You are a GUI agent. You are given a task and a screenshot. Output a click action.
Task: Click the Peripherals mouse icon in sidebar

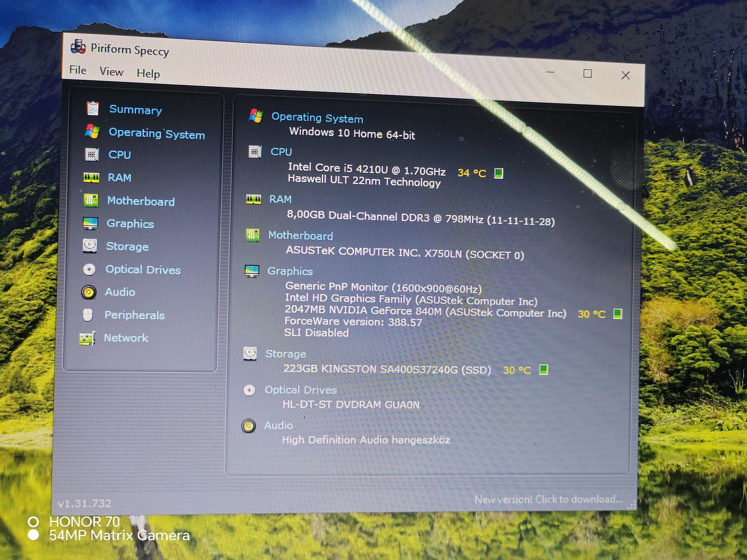[x=88, y=315]
